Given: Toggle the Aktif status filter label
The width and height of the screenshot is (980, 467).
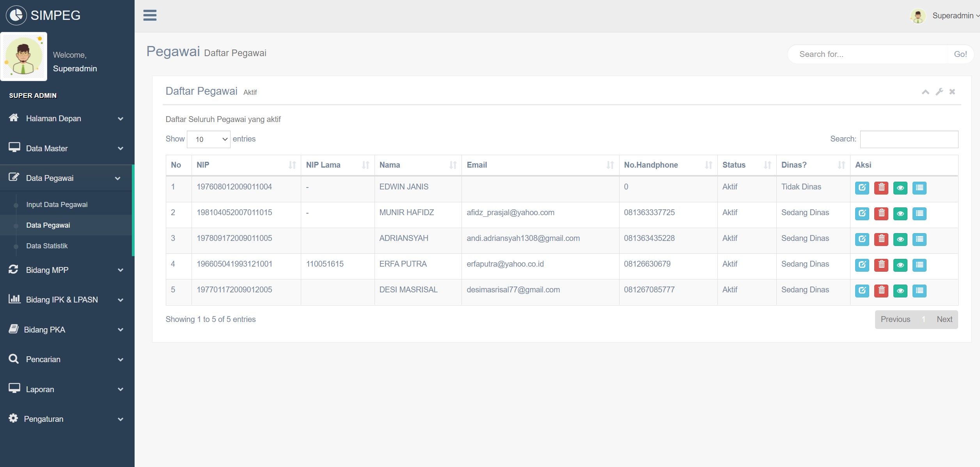Looking at the screenshot, I should coord(250,92).
